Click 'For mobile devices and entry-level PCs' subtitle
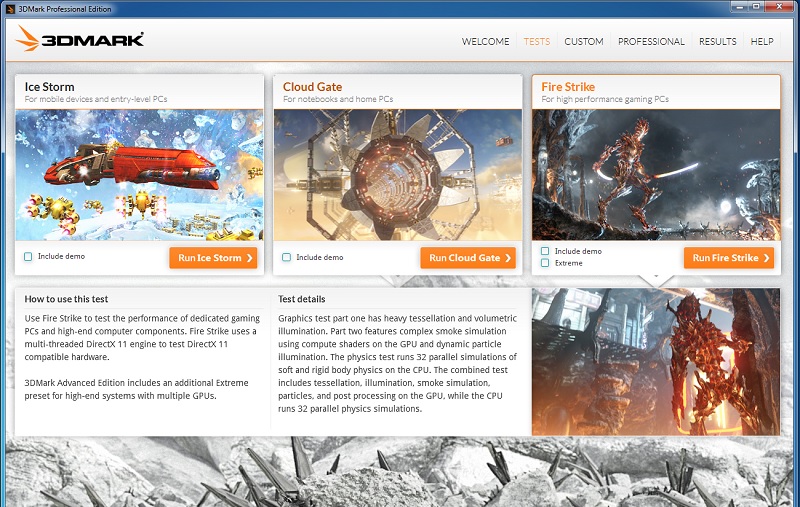 (96, 99)
